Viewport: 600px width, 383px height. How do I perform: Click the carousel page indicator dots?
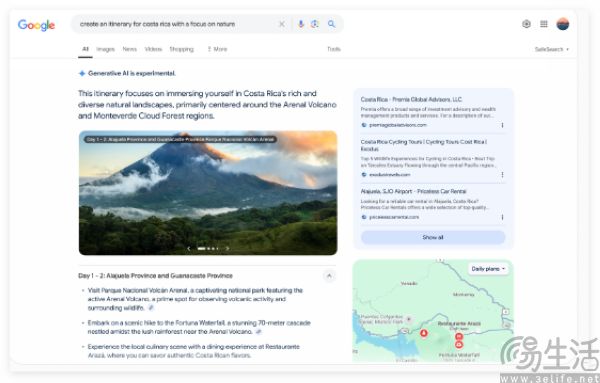(x=208, y=248)
